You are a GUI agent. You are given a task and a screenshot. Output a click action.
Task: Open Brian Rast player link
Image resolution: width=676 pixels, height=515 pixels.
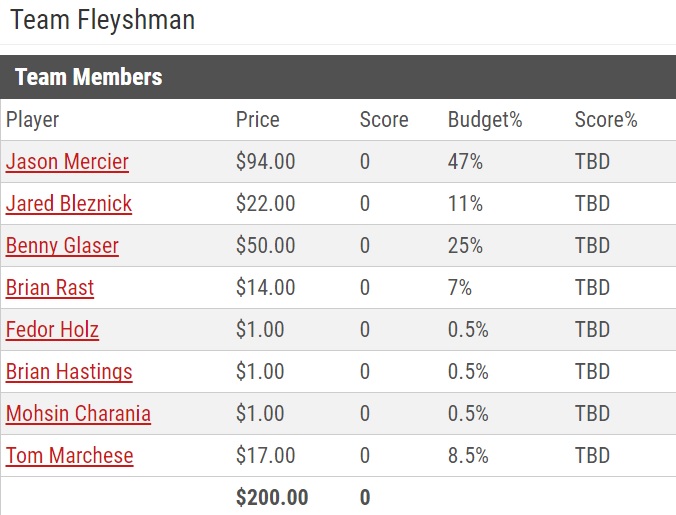(x=50, y=288)
